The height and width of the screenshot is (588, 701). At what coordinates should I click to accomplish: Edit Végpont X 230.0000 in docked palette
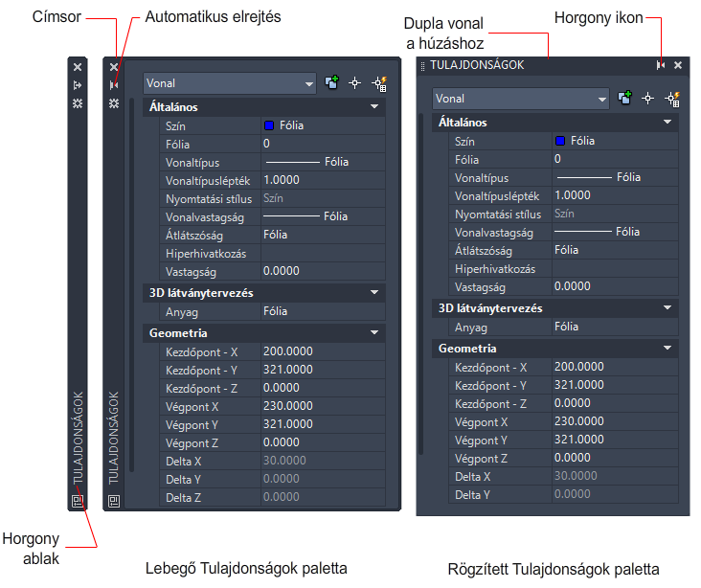click(615, 421)
